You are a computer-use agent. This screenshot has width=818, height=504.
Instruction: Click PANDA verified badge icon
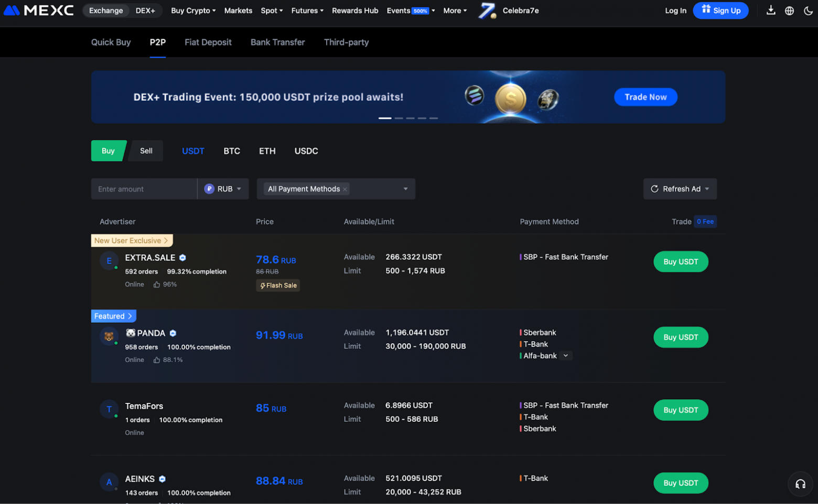[173, 333]
